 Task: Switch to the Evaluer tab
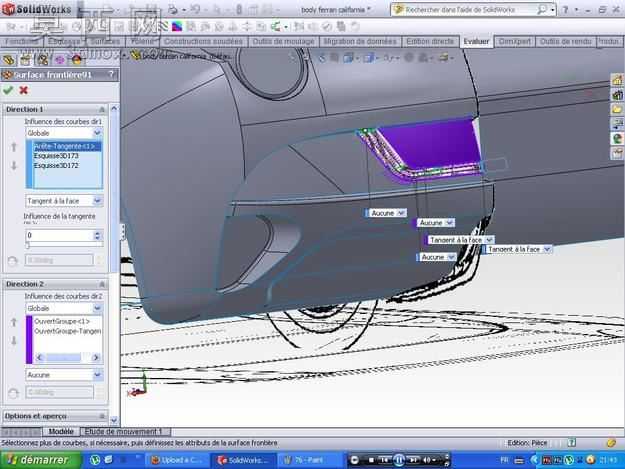(476, 41)
